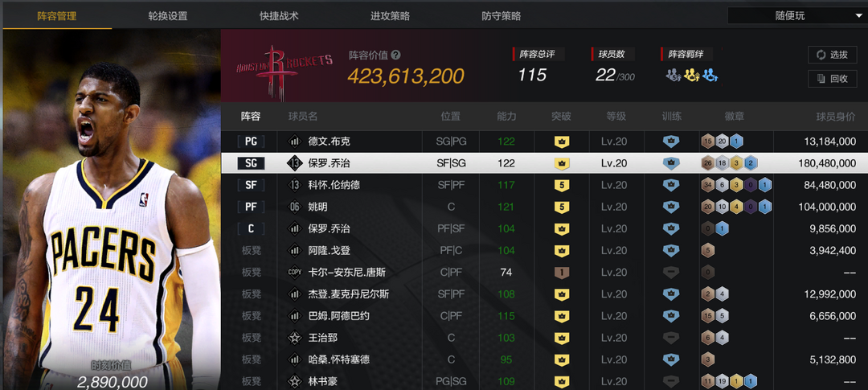This screenshot has width=868, height=390.
Task: Click the 选拔 button
Action: coord(832,55)
